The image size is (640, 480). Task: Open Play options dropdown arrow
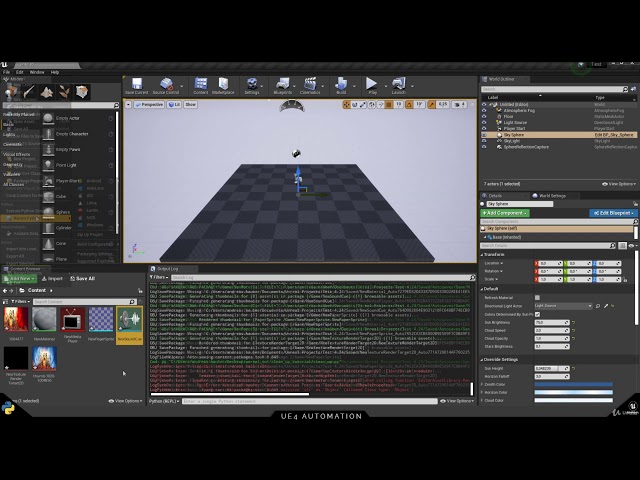[x=385, y=87]
